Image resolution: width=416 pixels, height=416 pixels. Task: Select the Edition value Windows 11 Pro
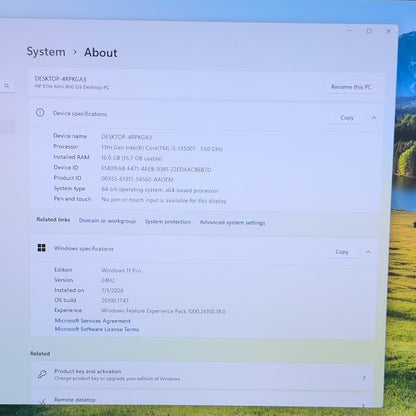(121, 270)
